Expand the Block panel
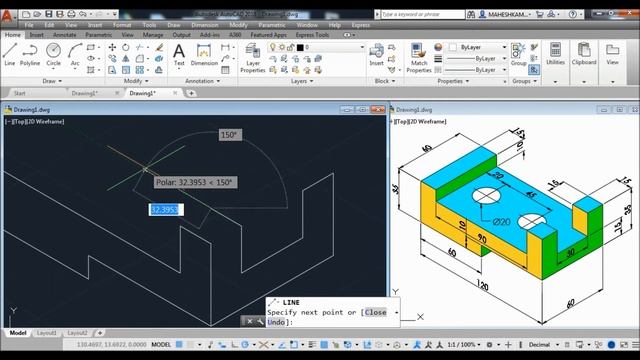The image size is (640, 360). (x=385, y=81)
